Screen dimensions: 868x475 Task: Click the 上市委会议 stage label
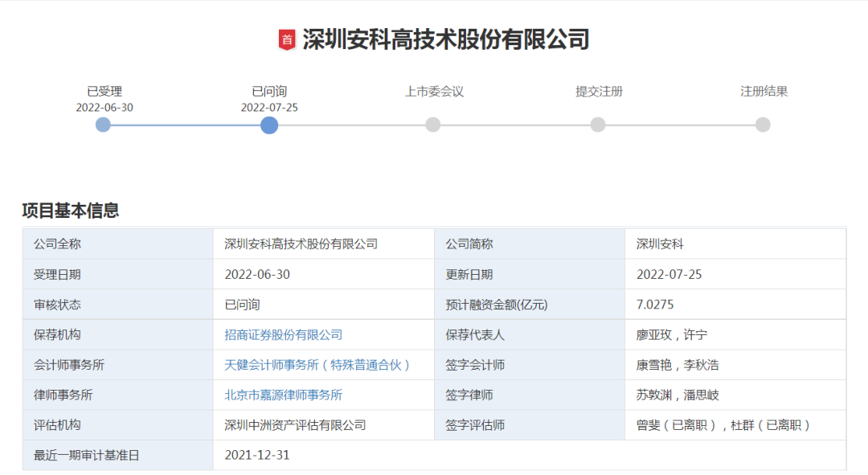click(434, 92)
